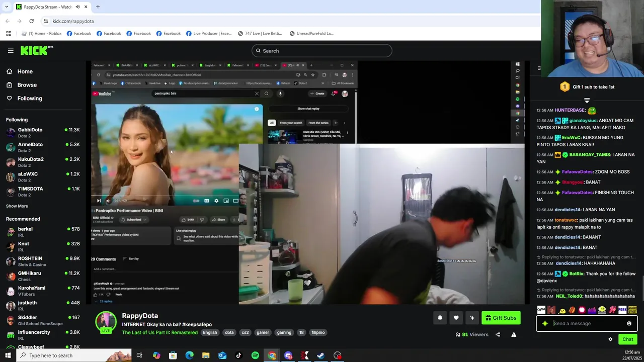Open Steam from the taskbar
644x362 pixels.
(320, 355)
